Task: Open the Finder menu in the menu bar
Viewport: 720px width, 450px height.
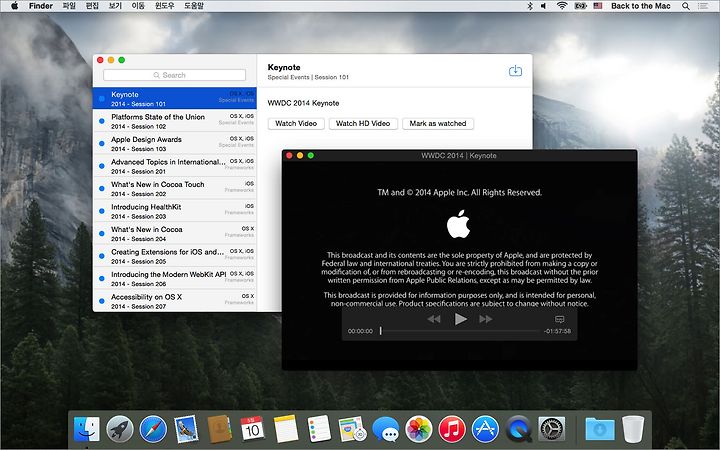Action: pyautogui.click(x=41, y=6)
